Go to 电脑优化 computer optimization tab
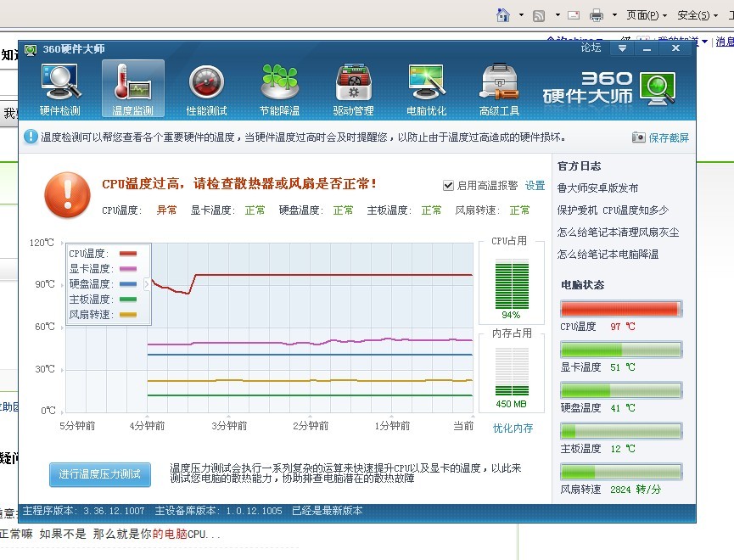Viewport: 734px width, 560px height. pos(427,89)
